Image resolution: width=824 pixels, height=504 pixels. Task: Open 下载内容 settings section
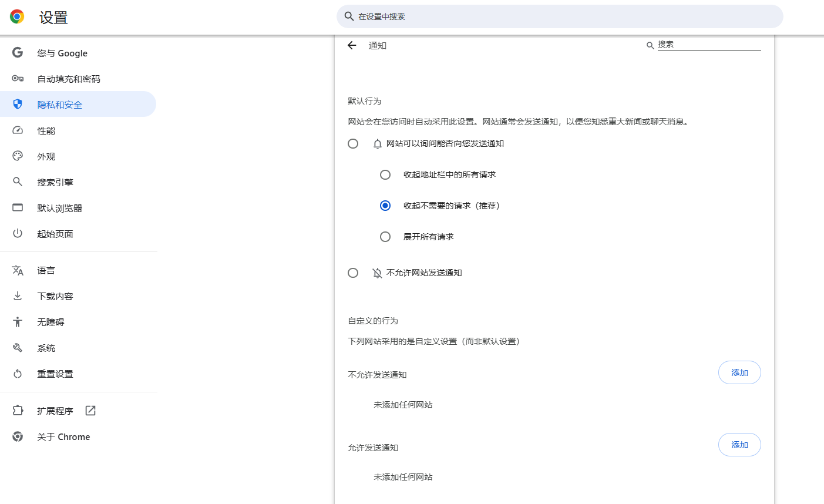78,296
